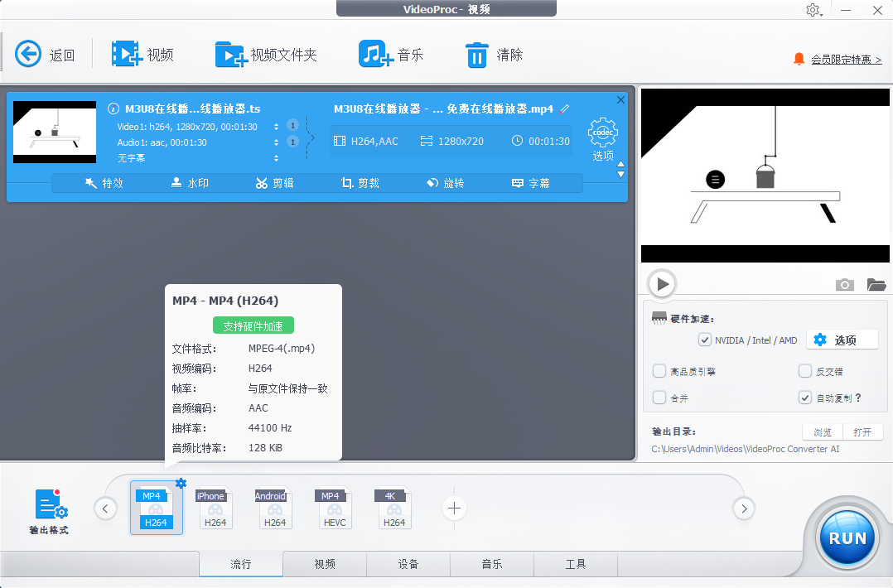Expand the Video1 track selector arrows
This screenshot has height=588, width=893.
pyautogui.click(x=276, y=127)
